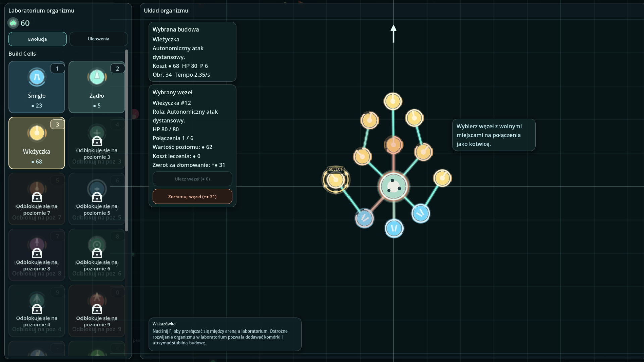Switch to the Ewolucja tab
Screen dimensions: 644x362
pos(37,39)
